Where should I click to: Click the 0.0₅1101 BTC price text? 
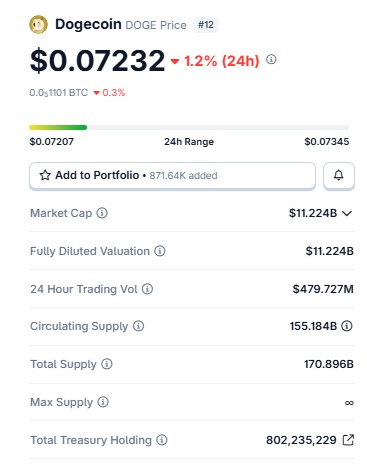[x=59, y=93]
